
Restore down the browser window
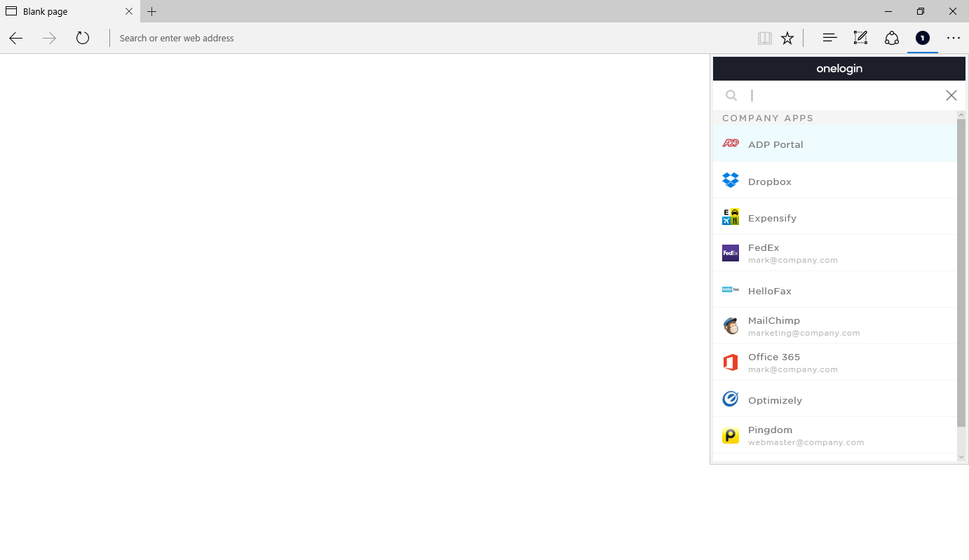pos(921,11)
